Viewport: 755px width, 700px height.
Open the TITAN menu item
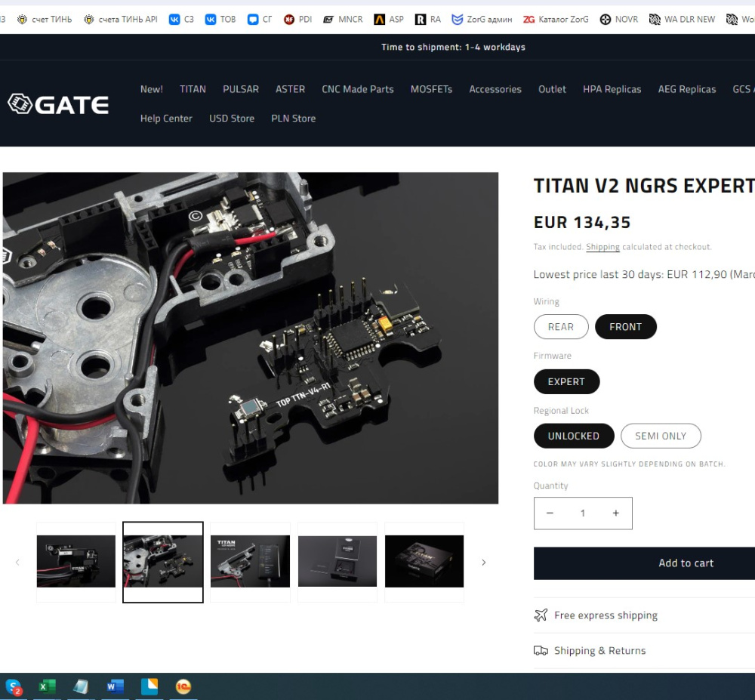[x=193, y=89]
